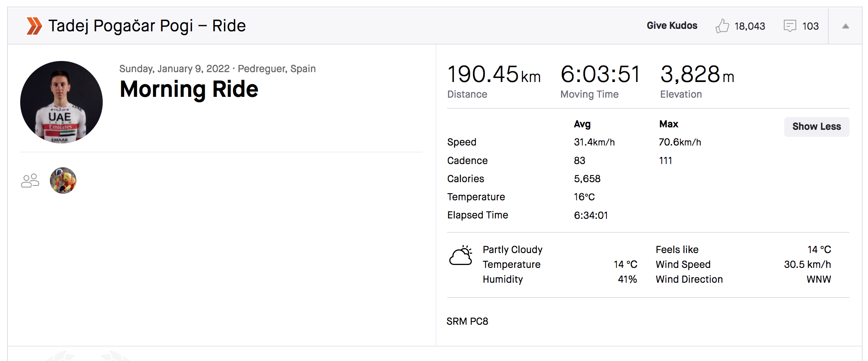
Task: Click the Give Kudos link
Action: click(x=672, y=26)
